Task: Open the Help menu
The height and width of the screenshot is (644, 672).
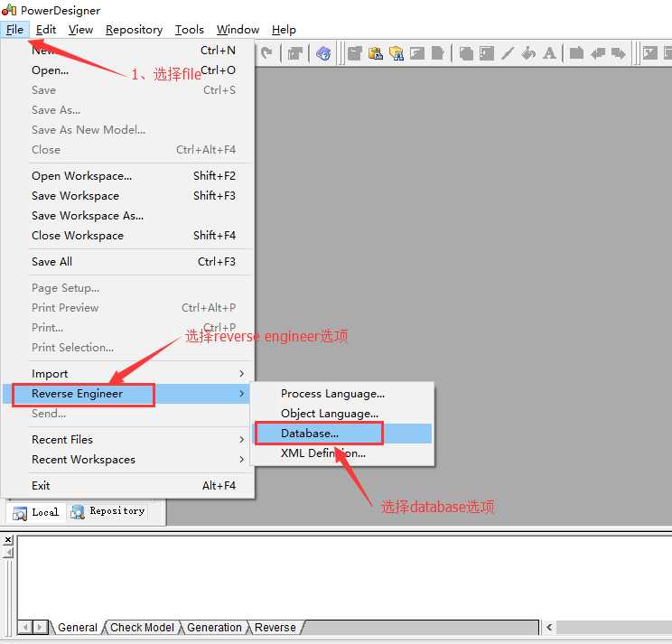Action: (x=284, y=30)
